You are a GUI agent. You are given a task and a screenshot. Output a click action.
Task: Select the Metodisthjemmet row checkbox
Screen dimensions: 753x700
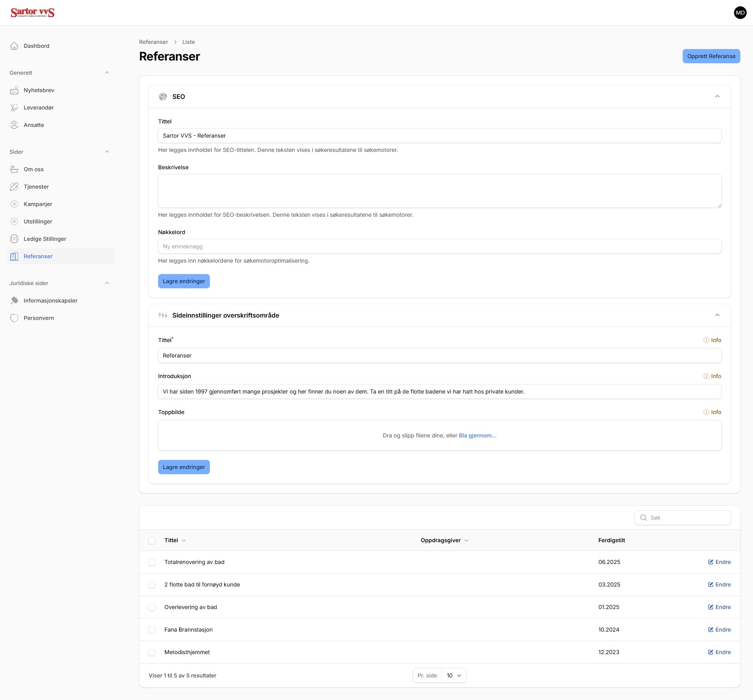pyautogui.click(x=152, y=653)
